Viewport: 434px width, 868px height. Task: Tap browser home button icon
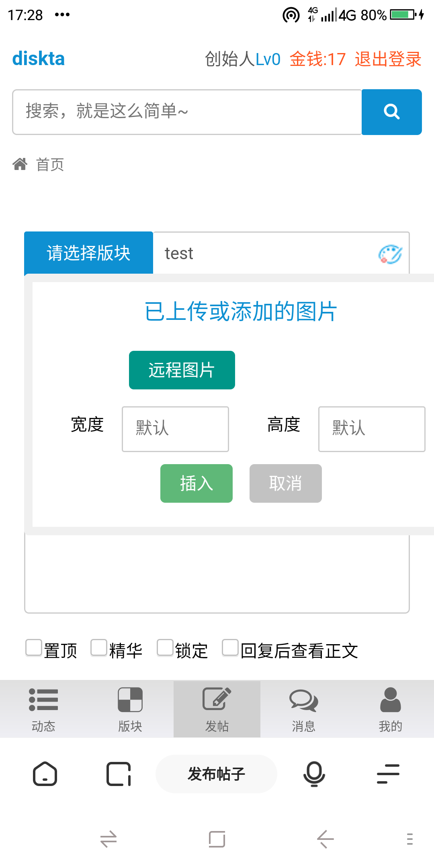(x=45, y=774)
